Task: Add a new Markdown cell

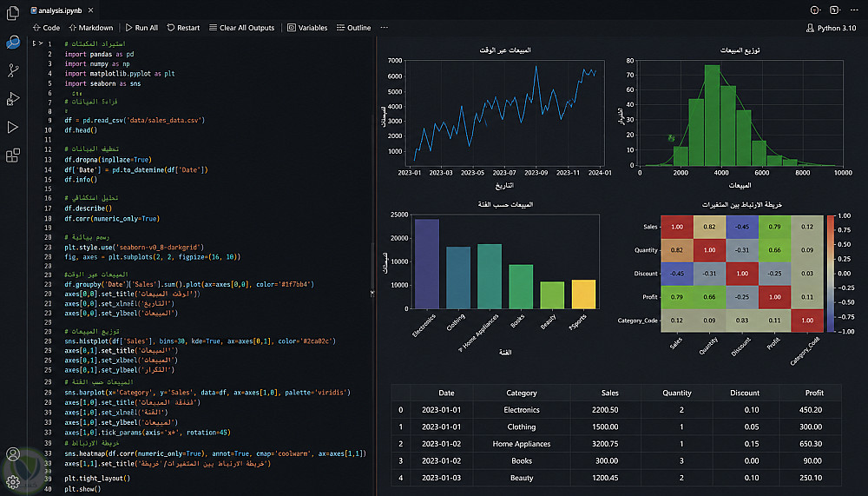Action: tap(91, 28)
